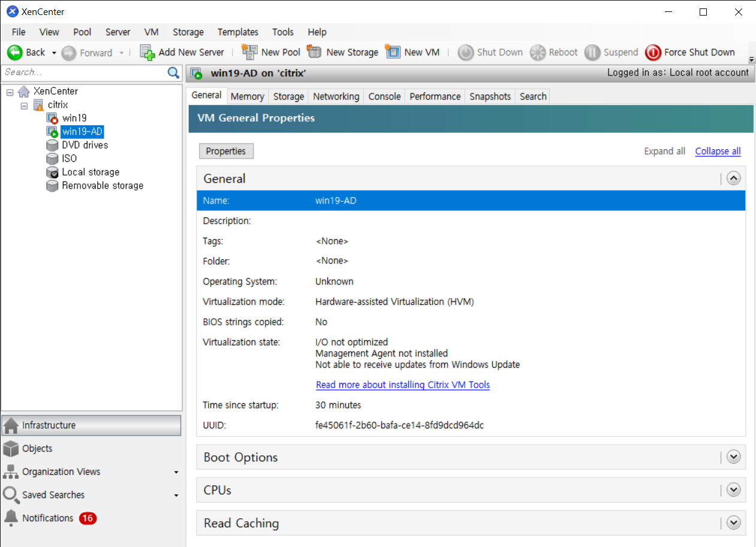
Task: Click the Collapse all link
Action: click(x=718, y=151)
